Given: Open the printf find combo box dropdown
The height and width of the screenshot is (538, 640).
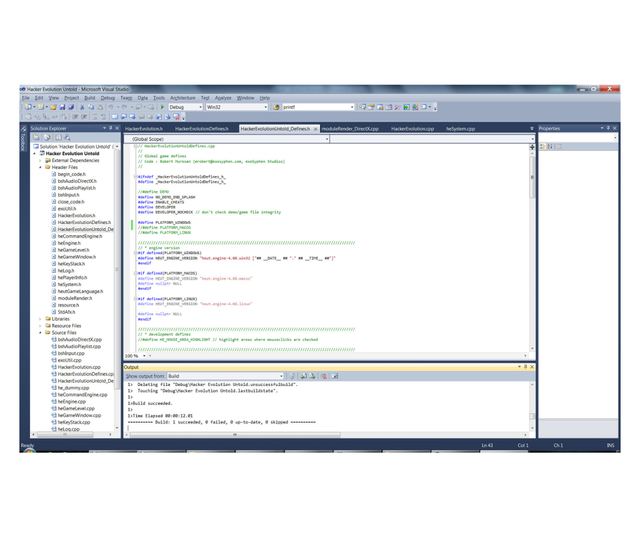Looking at the screenshot, I should [x=352, y=107].
